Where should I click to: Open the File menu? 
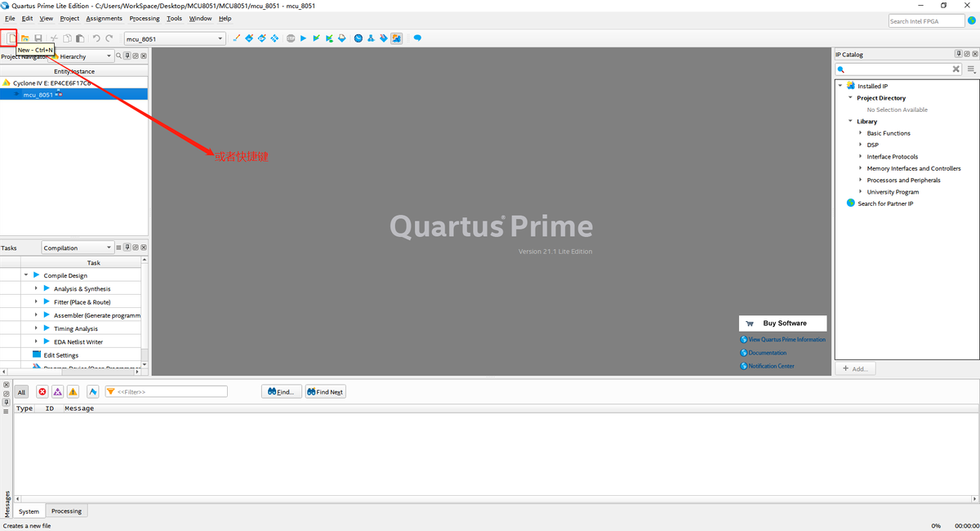tap(10, 18)
